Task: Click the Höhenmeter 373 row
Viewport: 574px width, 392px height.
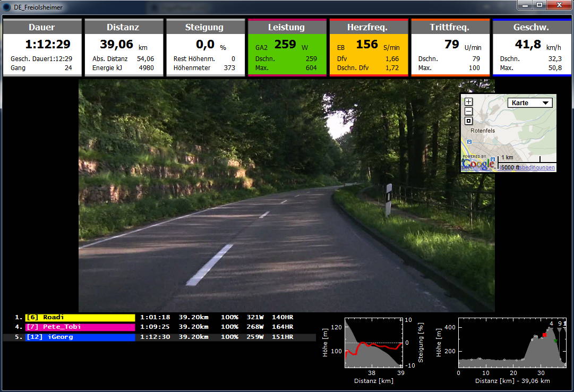Action: 204,68
